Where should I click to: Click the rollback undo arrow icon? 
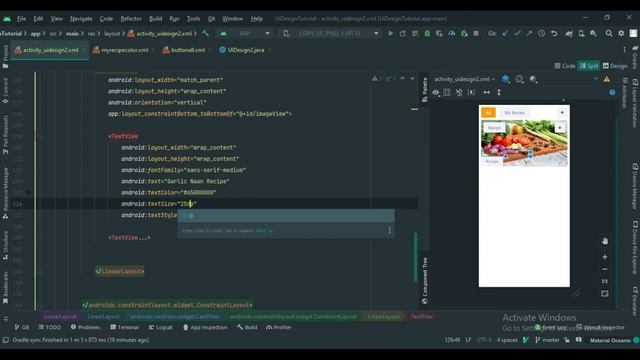pos(554,33)
